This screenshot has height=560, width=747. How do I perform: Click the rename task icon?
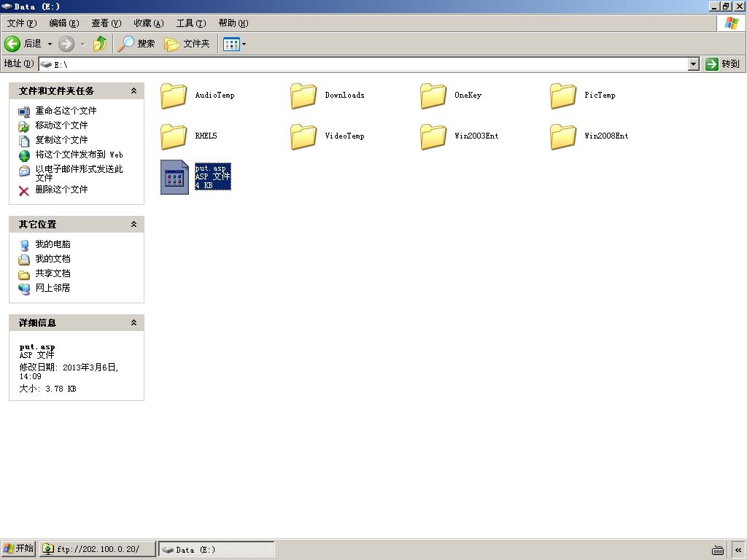(24, 112)
